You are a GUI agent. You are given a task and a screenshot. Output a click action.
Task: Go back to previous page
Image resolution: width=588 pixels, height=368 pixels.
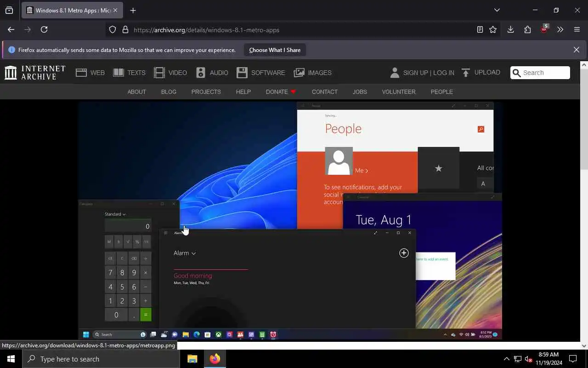click(x=11, y=29)
